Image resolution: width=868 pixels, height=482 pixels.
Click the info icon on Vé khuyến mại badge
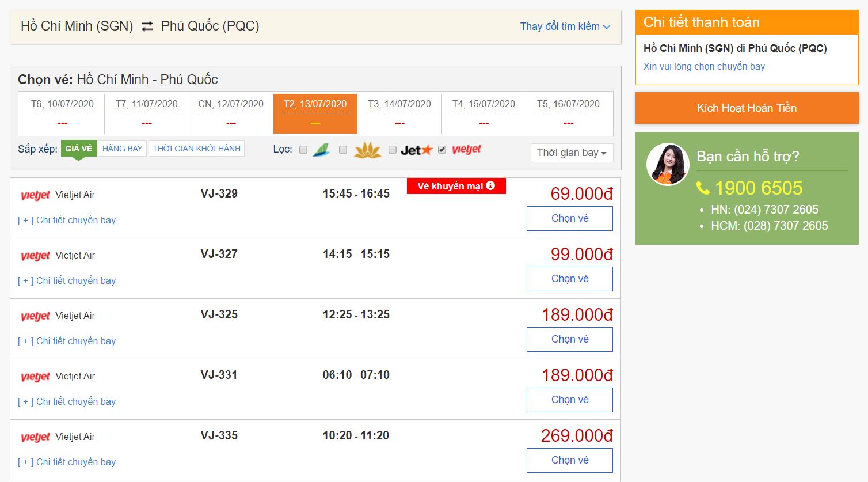point(490,185)
